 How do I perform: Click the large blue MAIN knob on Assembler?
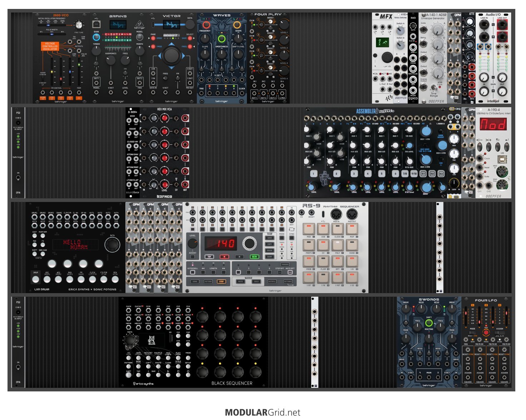coord(426,187)
